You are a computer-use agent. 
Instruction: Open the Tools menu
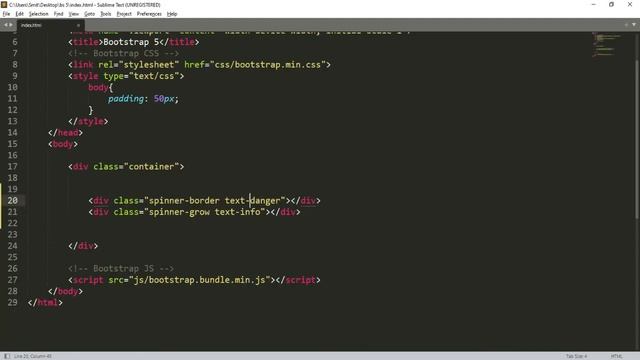(106, 14)
